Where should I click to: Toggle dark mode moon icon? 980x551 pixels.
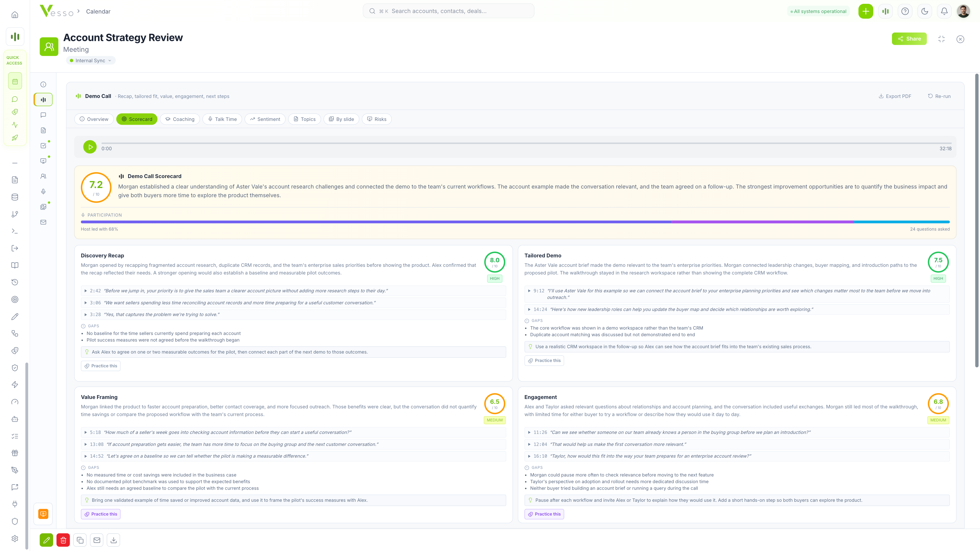924,11
